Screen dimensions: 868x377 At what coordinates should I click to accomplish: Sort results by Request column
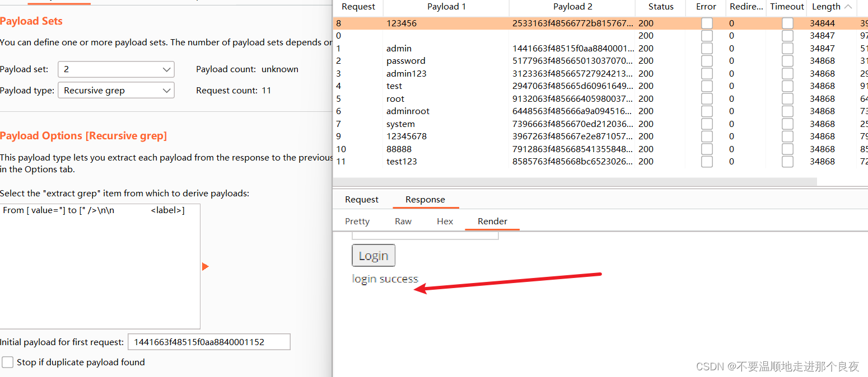point(358,7)
